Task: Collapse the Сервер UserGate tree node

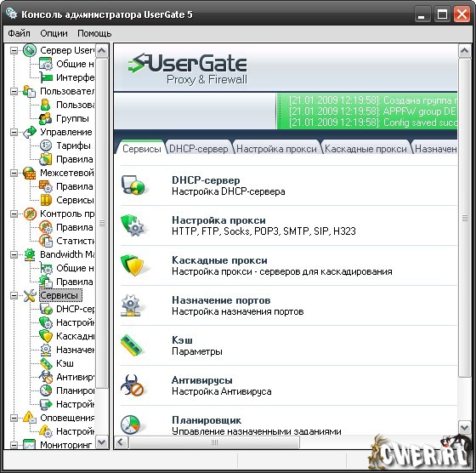Action: [x=14, y=50]
